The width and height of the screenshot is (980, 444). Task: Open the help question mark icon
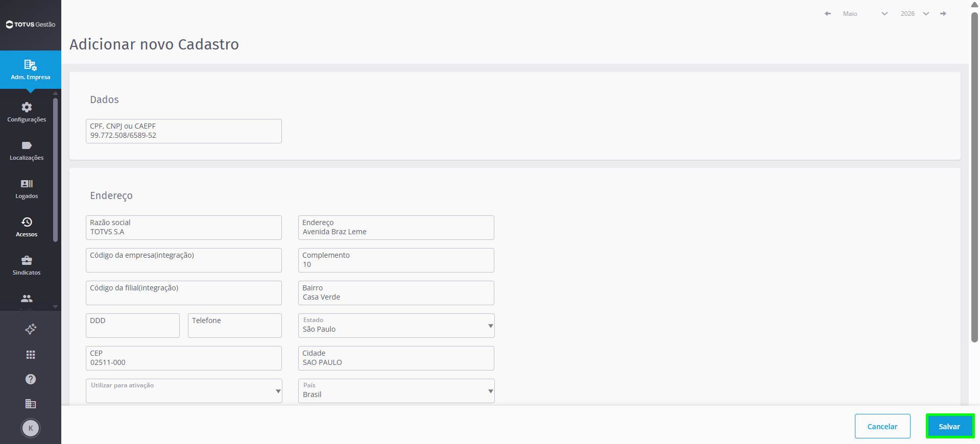[x=31, y=379]
